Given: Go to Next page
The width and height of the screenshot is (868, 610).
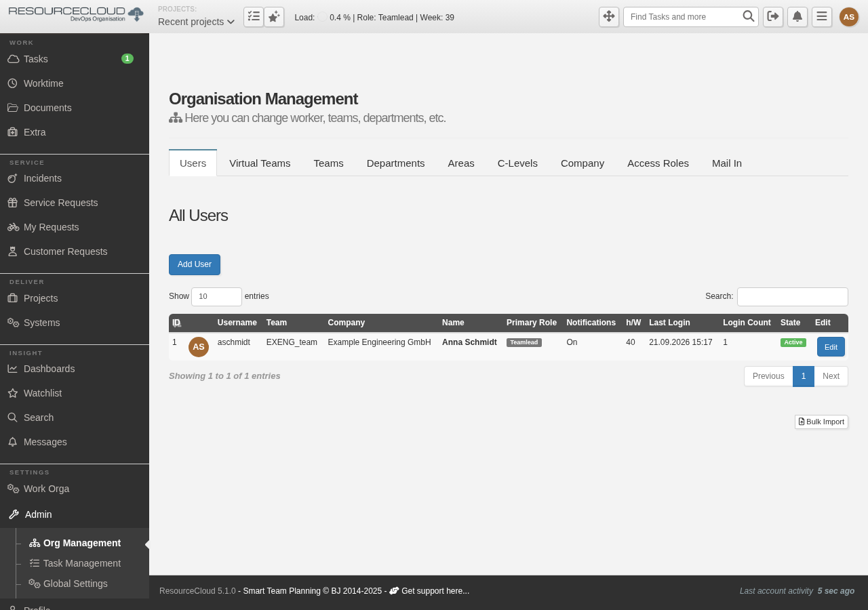Looking at the screenshot, I should [831, 376].
